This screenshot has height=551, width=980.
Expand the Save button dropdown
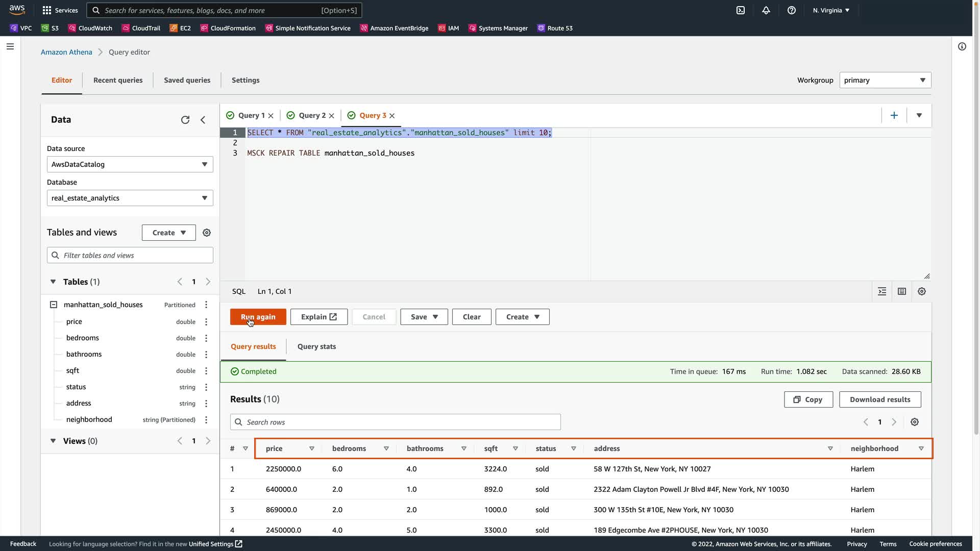click(x=435, y=317)
